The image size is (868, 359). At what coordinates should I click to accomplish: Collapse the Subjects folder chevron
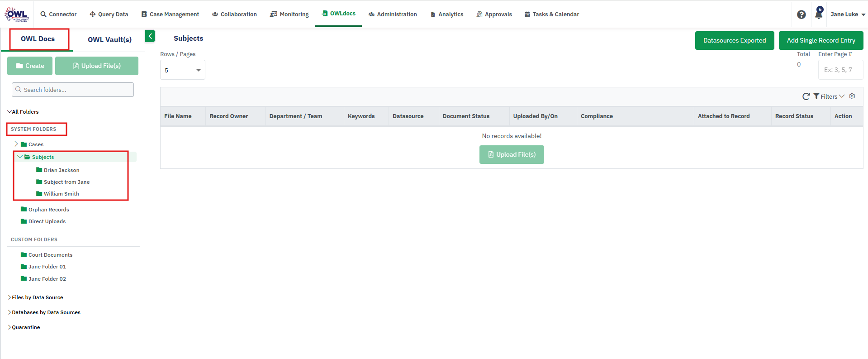point(19,157)
